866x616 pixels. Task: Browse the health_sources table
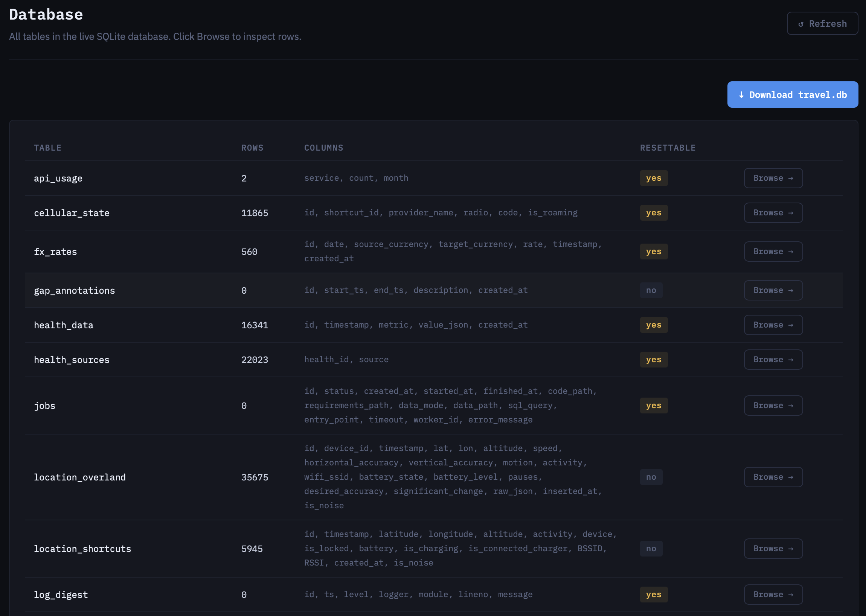pos(773,360)
